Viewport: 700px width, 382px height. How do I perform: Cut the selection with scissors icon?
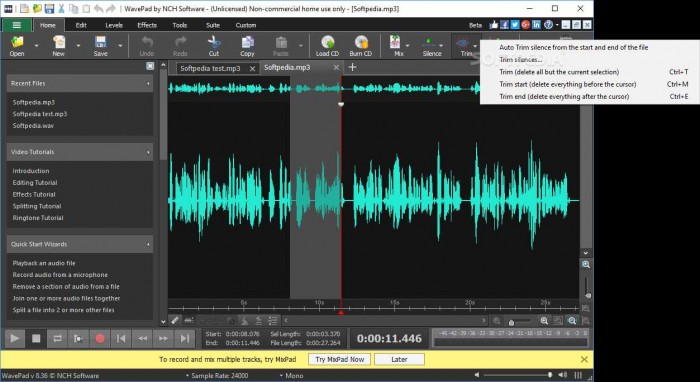coord(214,42)
